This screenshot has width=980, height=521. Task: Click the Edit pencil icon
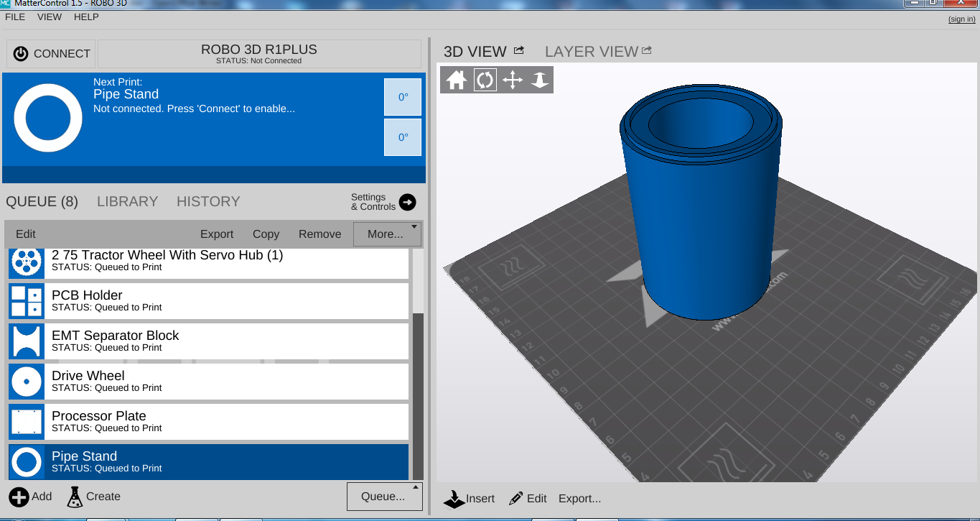click(515, 499)
